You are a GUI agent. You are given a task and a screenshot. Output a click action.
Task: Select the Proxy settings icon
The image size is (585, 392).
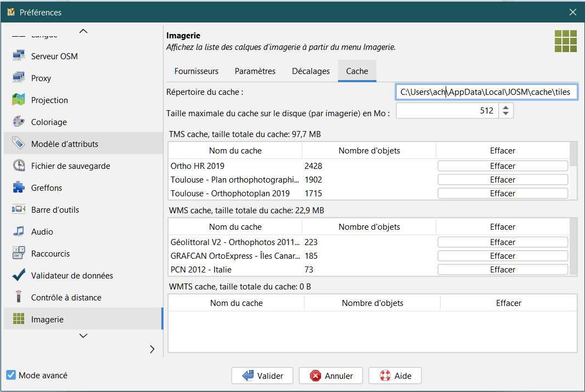point(19,78)
